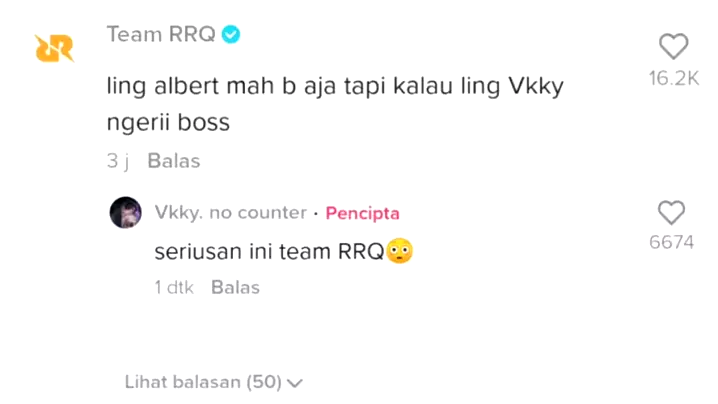Tap the flushed face emoji in the reply

pyautogui.click(x=399, y=251)
